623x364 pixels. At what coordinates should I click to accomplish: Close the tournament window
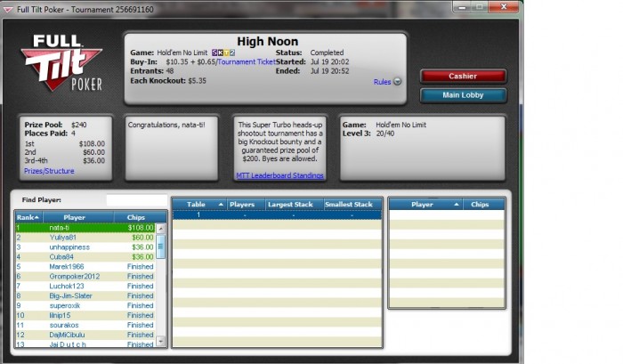point(504,7)
